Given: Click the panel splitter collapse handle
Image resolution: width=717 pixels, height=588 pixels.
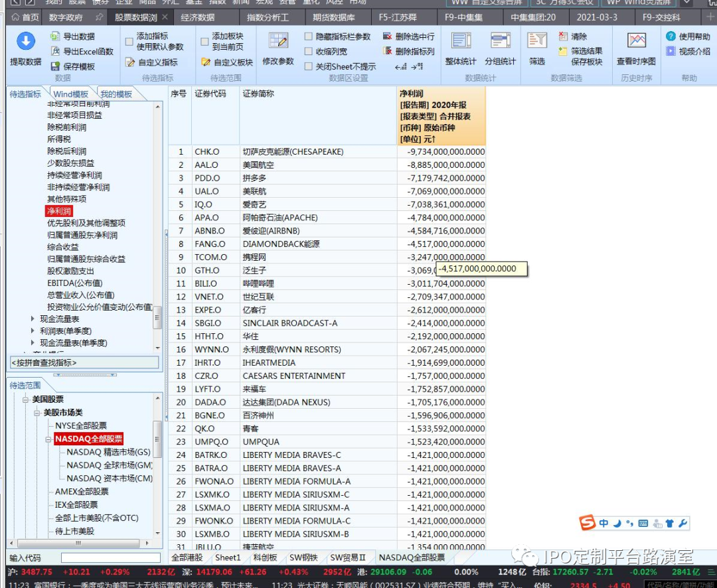Looking at the screenshot, I should click(x=166, y=326).
